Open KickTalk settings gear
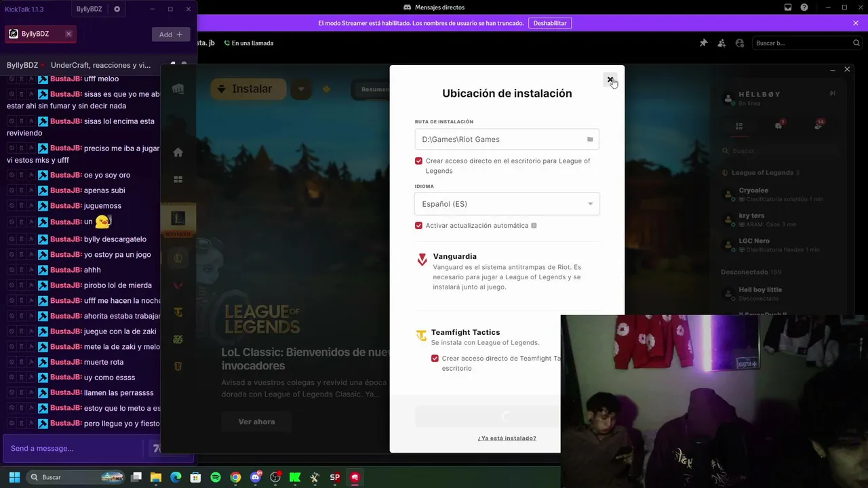The width and height of the screenshot is (868, 488). click(x=117, y=9)
